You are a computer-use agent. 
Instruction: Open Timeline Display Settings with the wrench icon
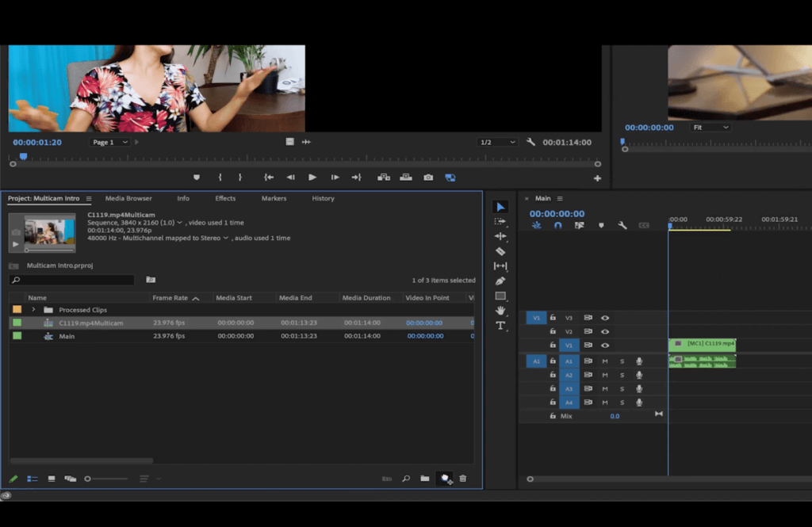tap(622, 226)
